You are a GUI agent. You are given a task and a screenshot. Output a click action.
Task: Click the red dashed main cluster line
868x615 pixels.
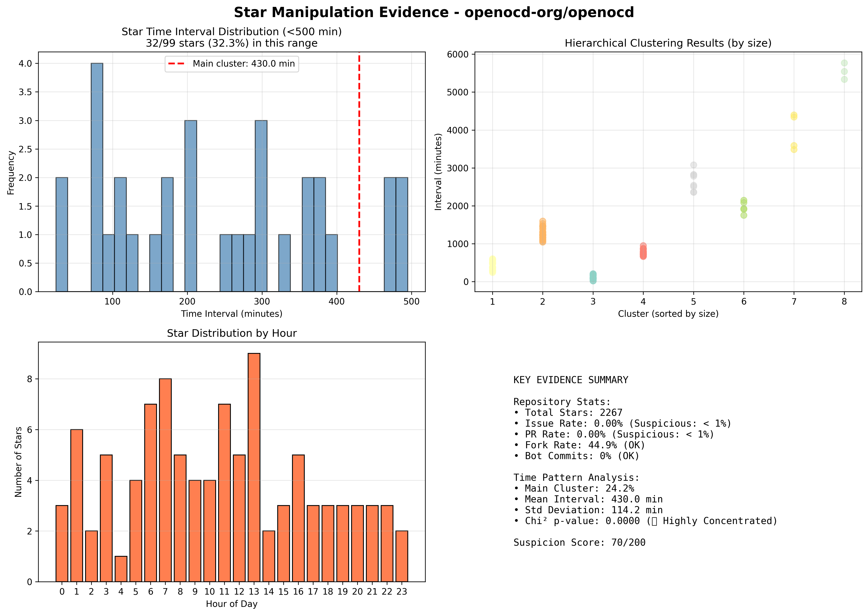(359, 172)
